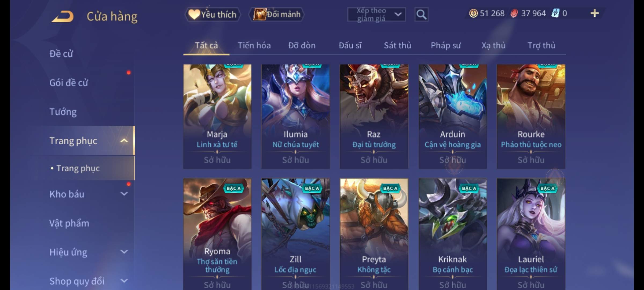Viewport: 644px width, 290px height.
Task: Open the search magnifier icon
Action: (421, 15)
